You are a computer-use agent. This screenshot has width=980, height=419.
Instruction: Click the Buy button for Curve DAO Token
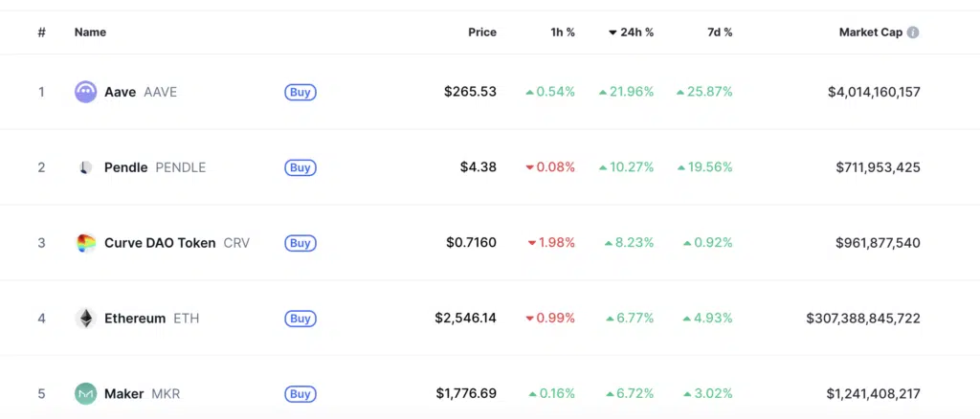(301, 244)
